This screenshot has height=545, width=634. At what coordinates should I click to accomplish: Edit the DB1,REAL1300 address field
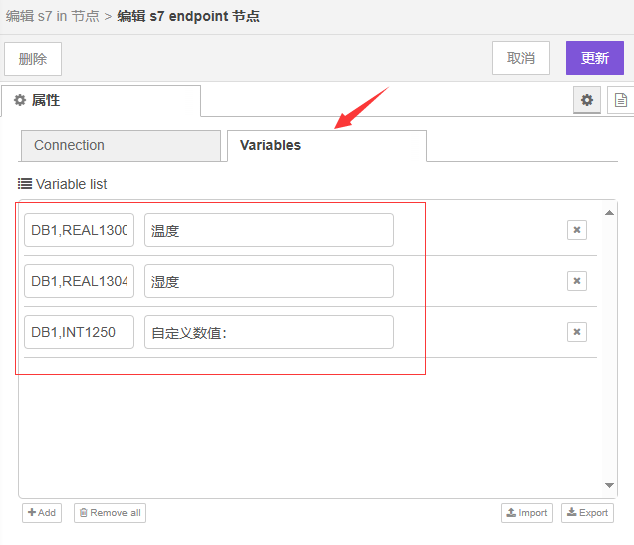pyautogui.click(x=79, y=230)
